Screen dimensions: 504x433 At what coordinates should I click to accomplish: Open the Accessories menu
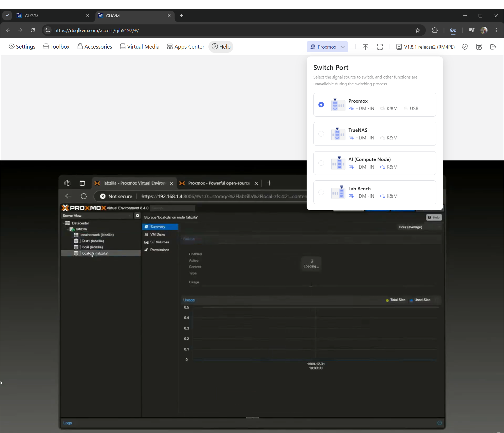click(95, 47)
